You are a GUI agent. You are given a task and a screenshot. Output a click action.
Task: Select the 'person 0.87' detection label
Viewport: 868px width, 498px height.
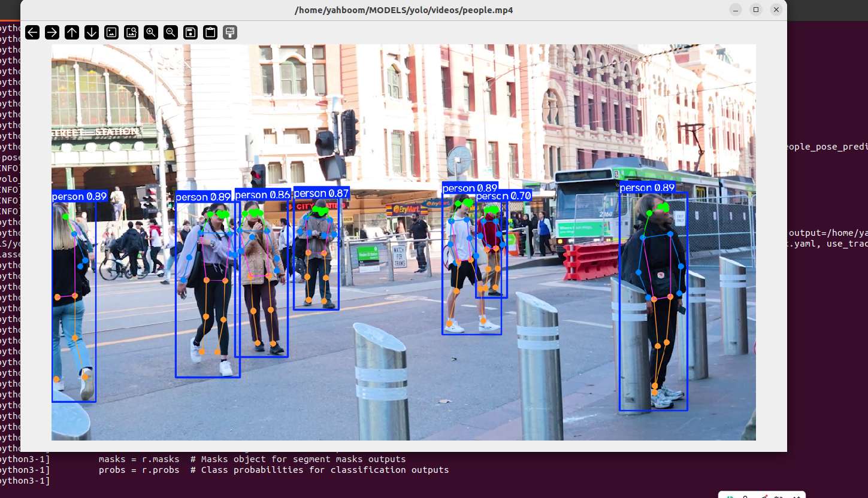(321, 193)
